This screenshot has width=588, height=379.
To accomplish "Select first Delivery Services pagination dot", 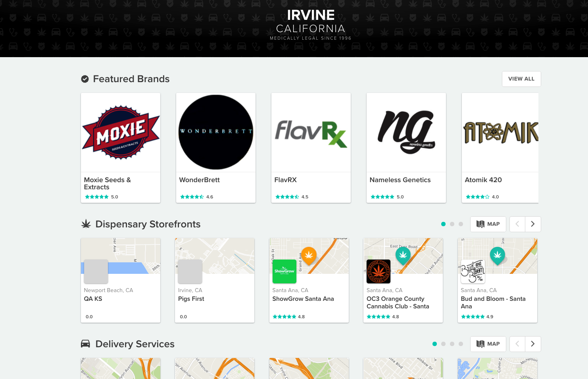I will [x=434, y=344].
